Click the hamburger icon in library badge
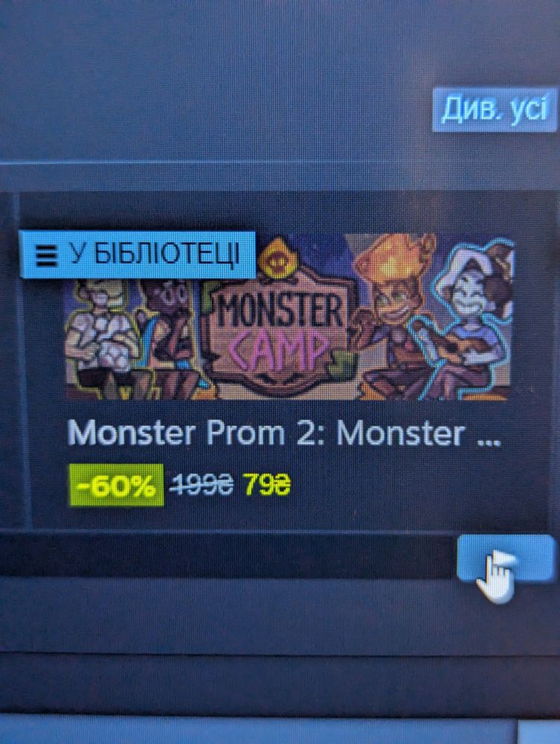The image size is (560, 744). pyautogui.click(x=46, y=257)
